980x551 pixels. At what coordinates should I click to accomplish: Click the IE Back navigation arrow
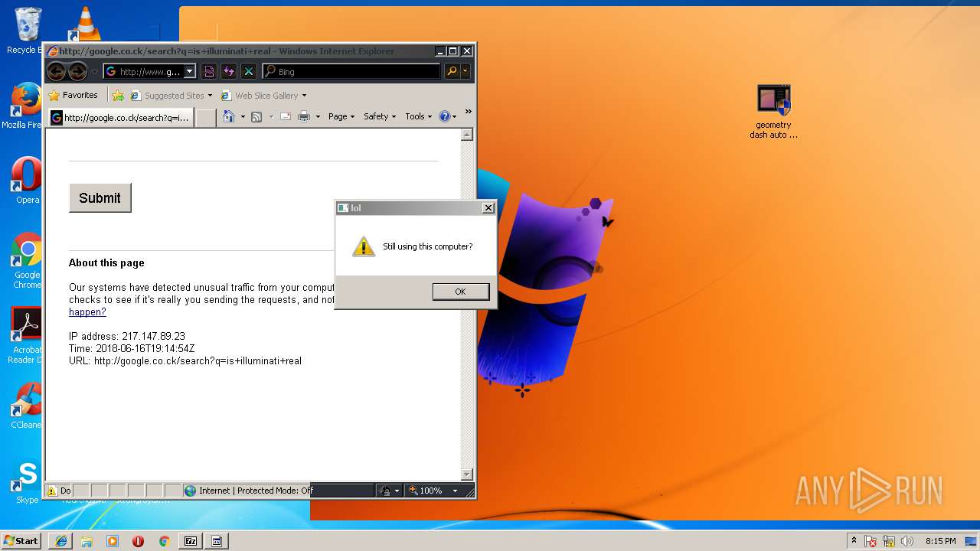[56, 72]
